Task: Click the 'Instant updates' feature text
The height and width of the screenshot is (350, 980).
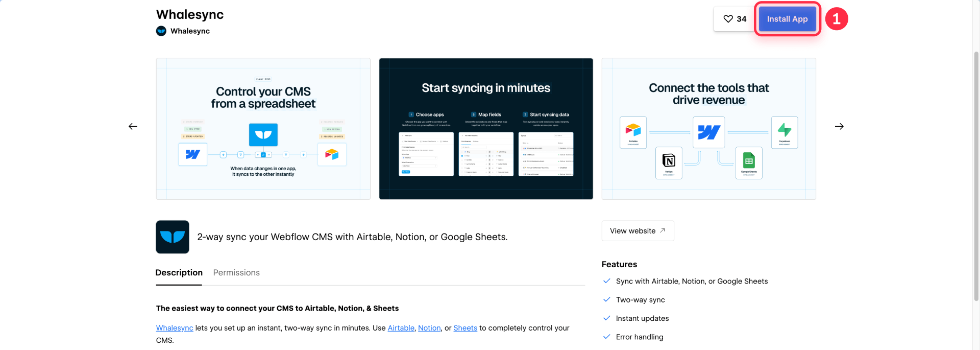Action: (x=642, y=318)
